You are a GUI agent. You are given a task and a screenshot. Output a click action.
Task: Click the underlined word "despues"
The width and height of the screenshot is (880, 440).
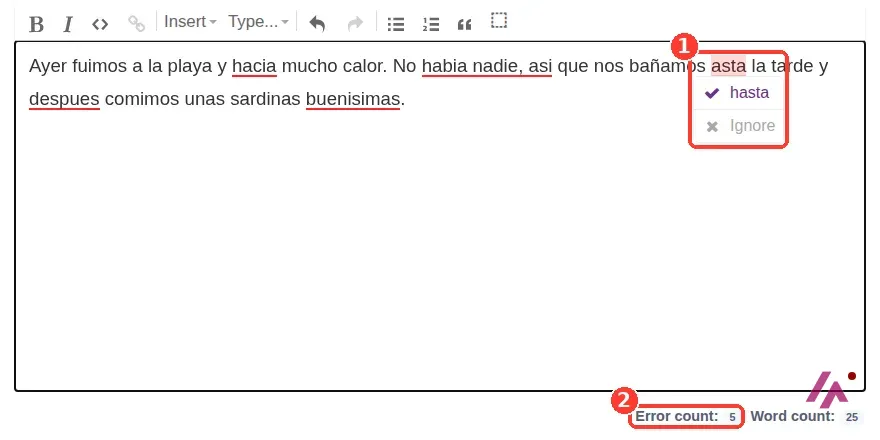point(64,99)
